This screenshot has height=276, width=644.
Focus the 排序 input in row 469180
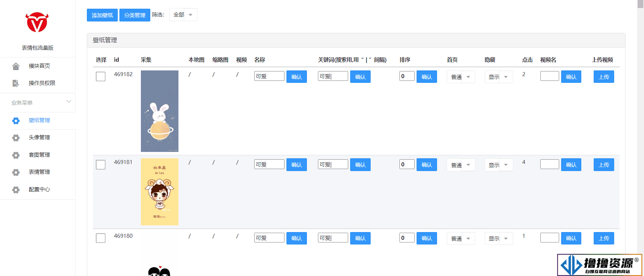(x=407, y=238)
